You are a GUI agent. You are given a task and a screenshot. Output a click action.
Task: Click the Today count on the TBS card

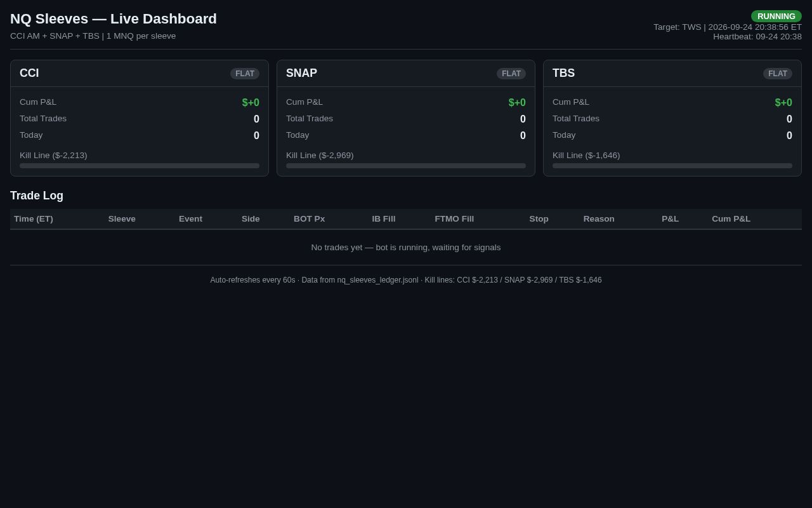tap(789, 136)
